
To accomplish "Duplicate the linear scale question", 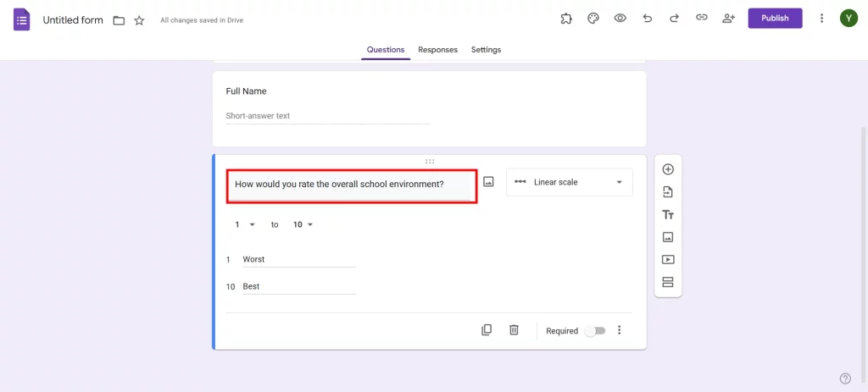I will click(486, 330).
